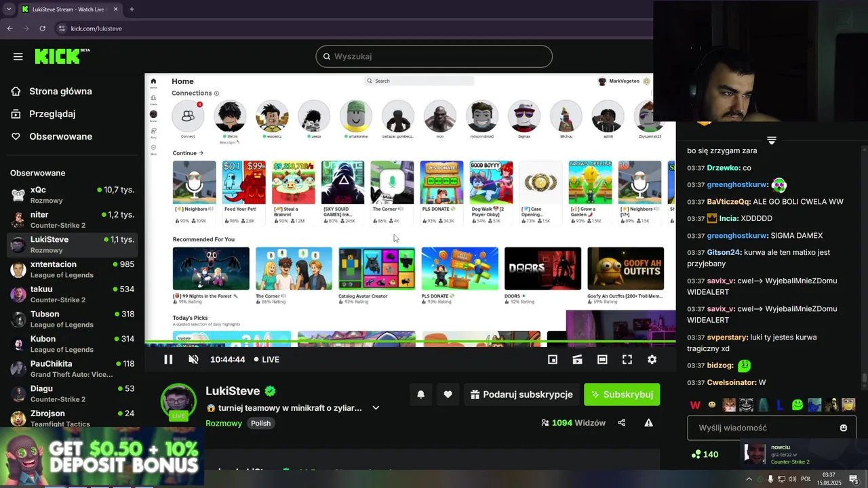This screenshot has width=868, height=488.
Task: Click the green Subskrybuj button
Action: pos(622,394)
